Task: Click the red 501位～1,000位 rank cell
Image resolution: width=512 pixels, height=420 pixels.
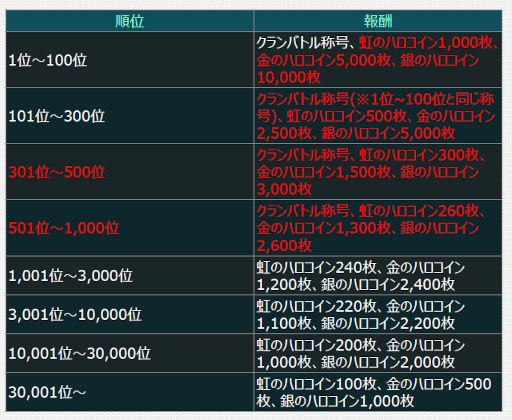Action: [x=130, y=228]
